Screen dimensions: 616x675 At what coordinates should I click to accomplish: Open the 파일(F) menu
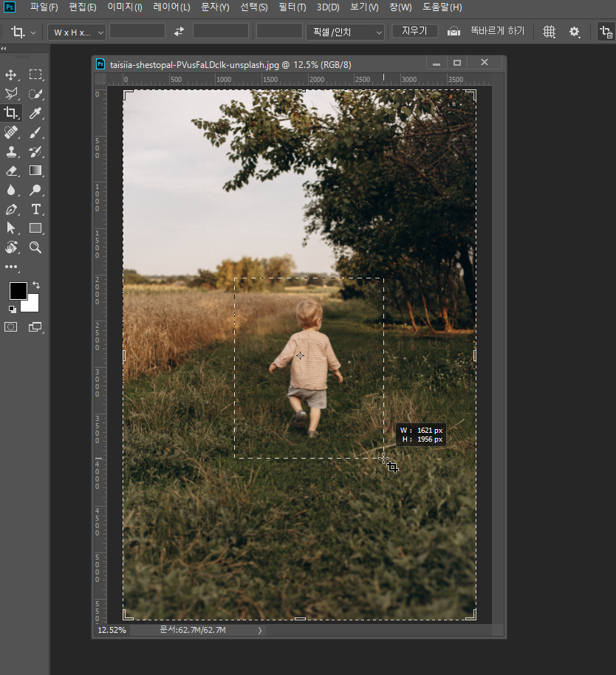[x=44, y=7]
